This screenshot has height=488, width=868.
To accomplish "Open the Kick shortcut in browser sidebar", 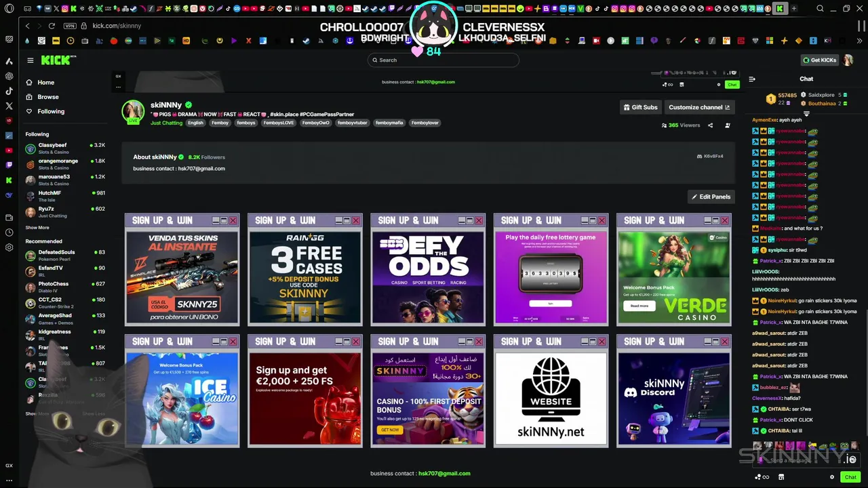I will (x=9, y=180).
